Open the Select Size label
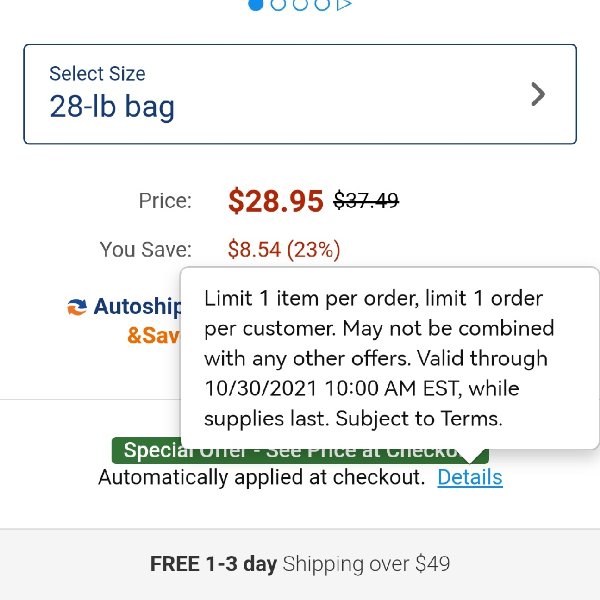Screen dimensions: 600x600 (97, 73)
